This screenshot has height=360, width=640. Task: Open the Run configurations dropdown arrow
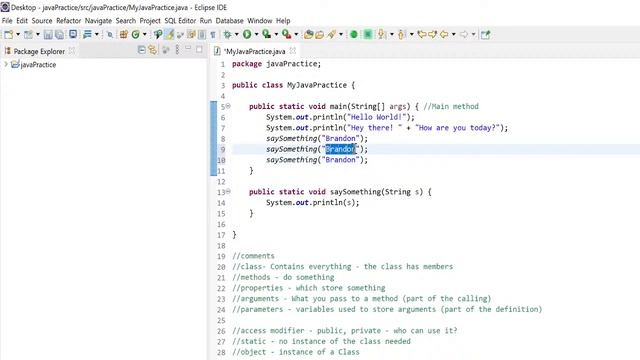pyautogui.click(x=256, y=35)
